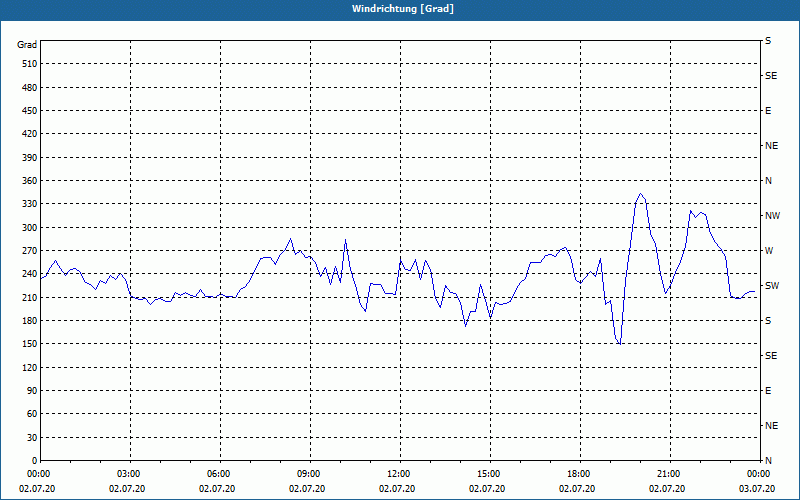The height and width of the screenshot is (500, 800).
Task: Click the SE compass label level with 480
Action: click(771, 76)
